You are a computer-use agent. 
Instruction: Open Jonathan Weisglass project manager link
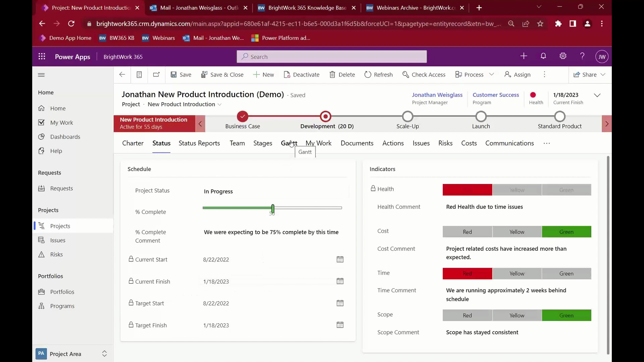coord(437,95)
